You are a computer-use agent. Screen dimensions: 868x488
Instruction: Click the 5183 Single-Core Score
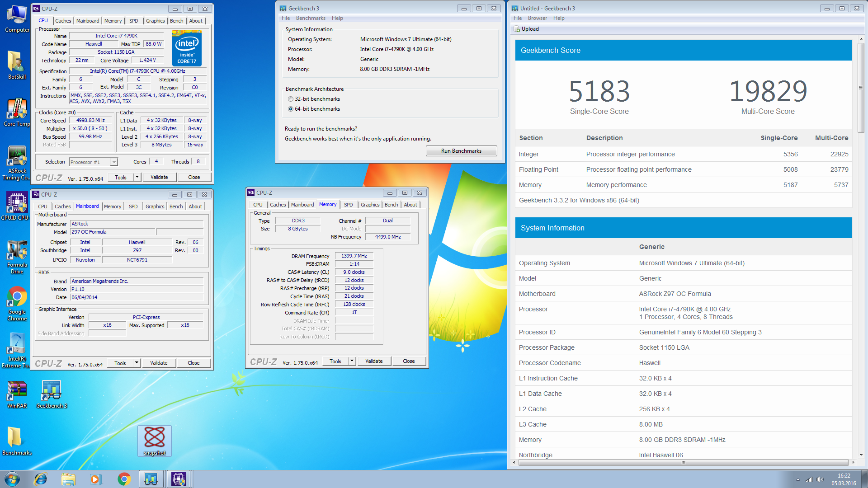tap(599, 91)
